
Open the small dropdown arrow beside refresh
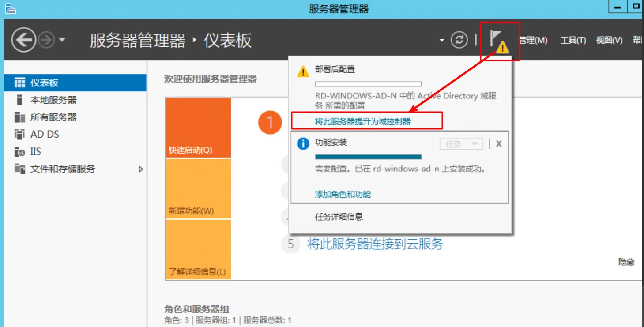click(442, 41)
